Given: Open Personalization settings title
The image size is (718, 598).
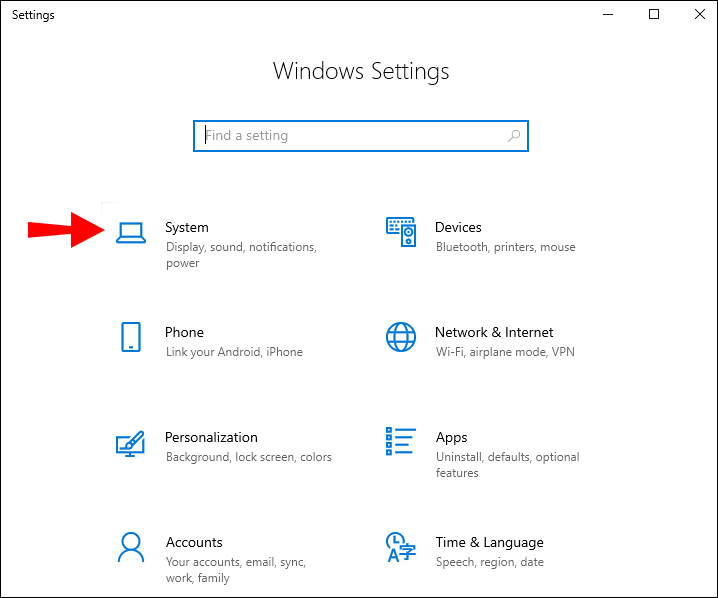Looking at the screenshot, I should tap(211, 437).
